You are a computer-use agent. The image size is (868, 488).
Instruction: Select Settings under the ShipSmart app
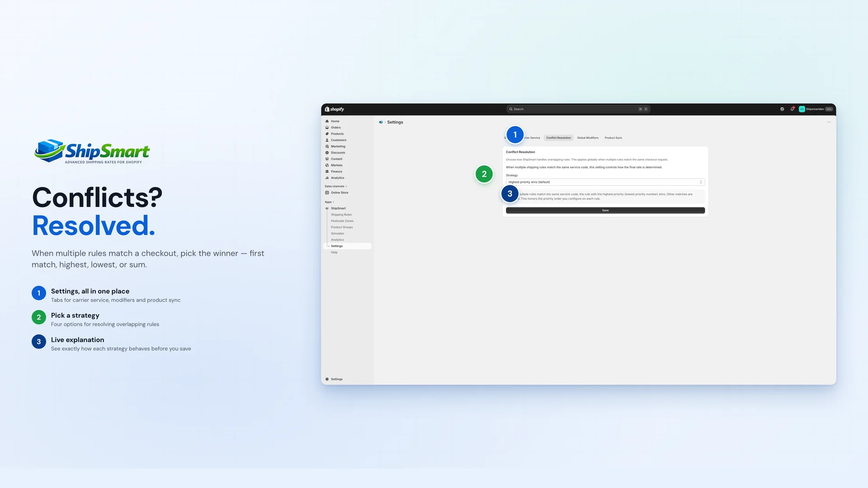[x=347, y=246]
